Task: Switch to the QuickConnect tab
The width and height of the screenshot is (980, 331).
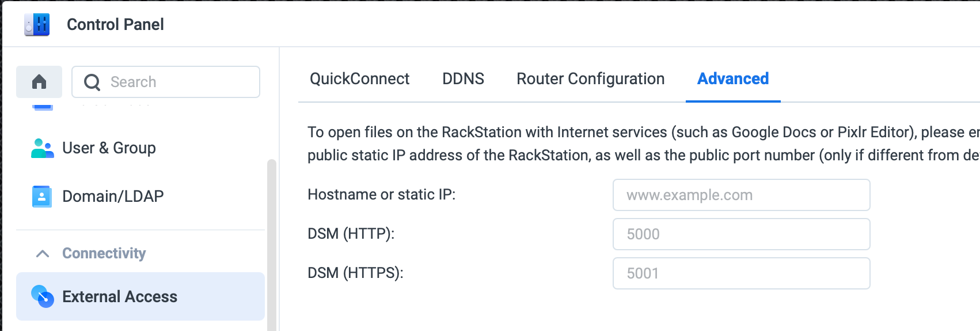Action: pos(359,79)
